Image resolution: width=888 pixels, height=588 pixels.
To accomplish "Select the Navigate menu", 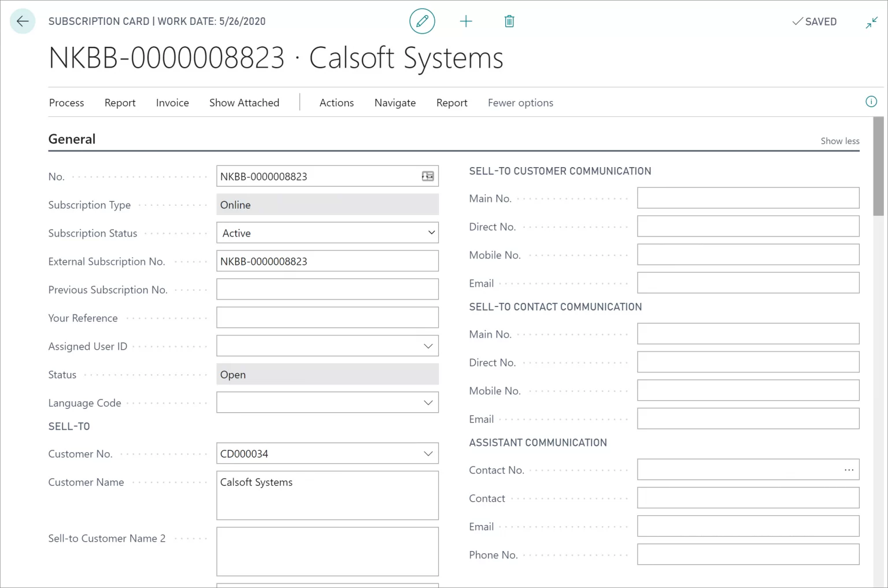I will click(x=395, y=102).
